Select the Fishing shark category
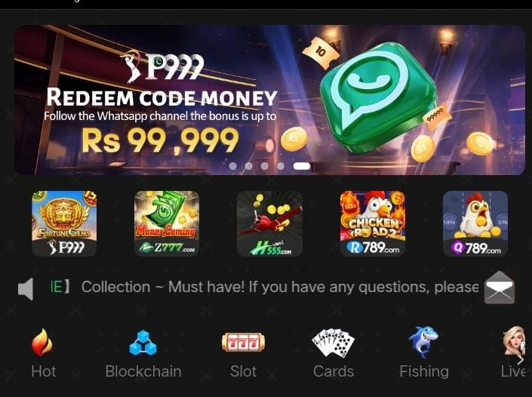Image resolution: width=532 pixels, height=397 pixels. point(424,353)
